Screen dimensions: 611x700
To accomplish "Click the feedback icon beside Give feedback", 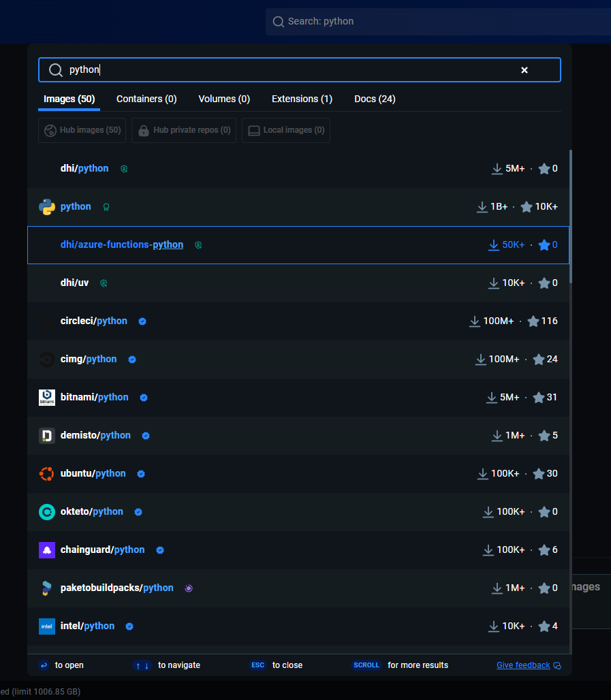I will pyautogui.click(x=557, y=666).
